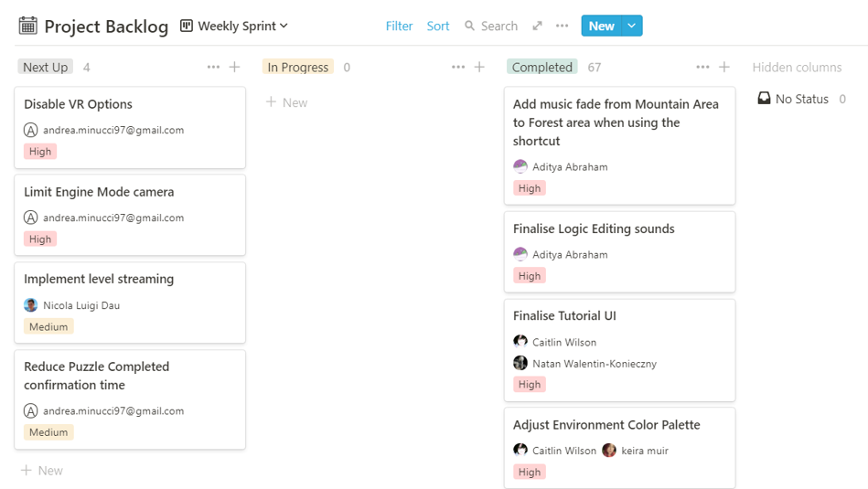Click New under the In Progress column
This screenshot has width=868, height=489.
[287, 102]
